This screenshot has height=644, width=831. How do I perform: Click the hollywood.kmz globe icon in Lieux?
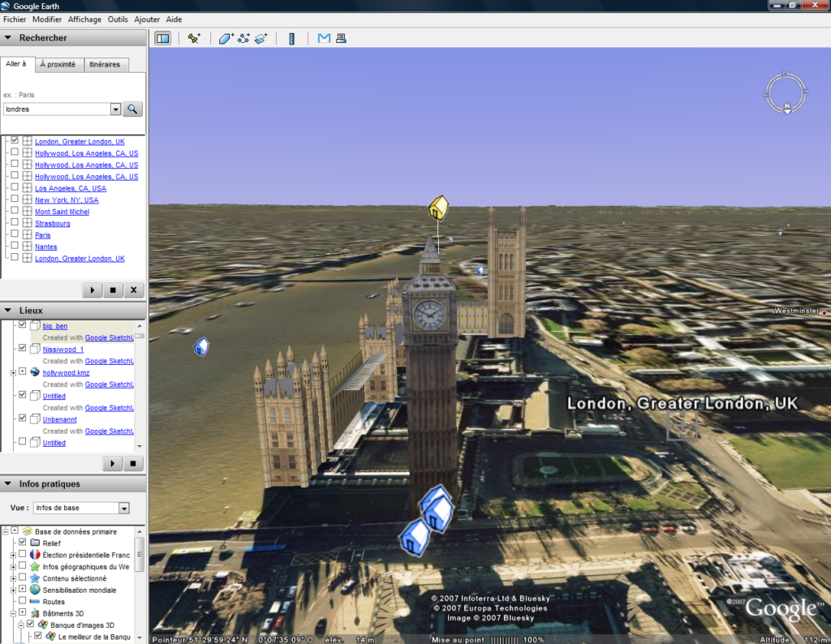coord(35,372)
